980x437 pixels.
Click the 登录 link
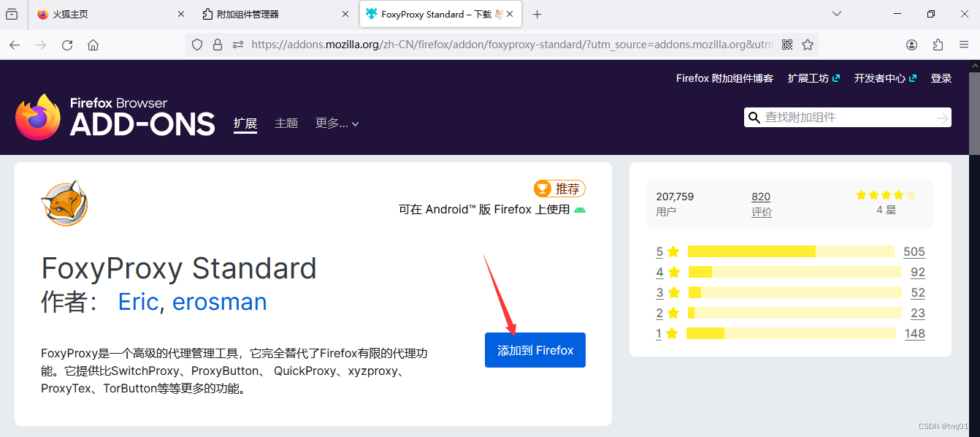coord(941,78)
